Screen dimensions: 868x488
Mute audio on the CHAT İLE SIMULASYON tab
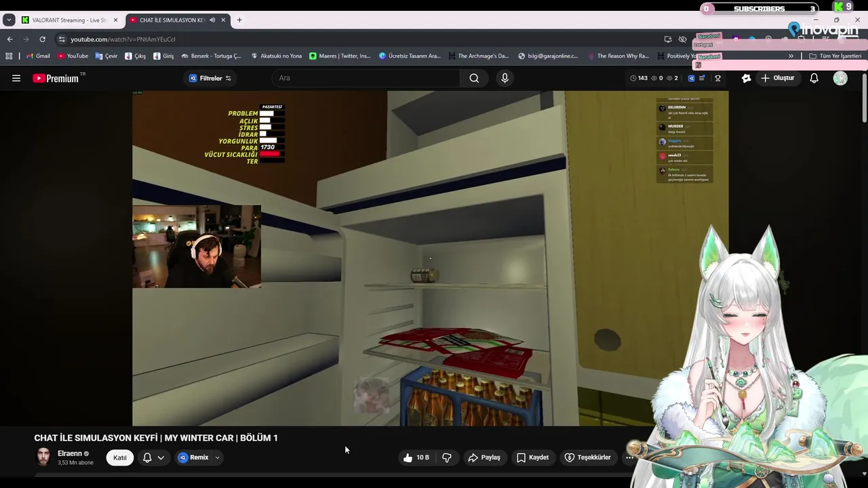[212, 20]
